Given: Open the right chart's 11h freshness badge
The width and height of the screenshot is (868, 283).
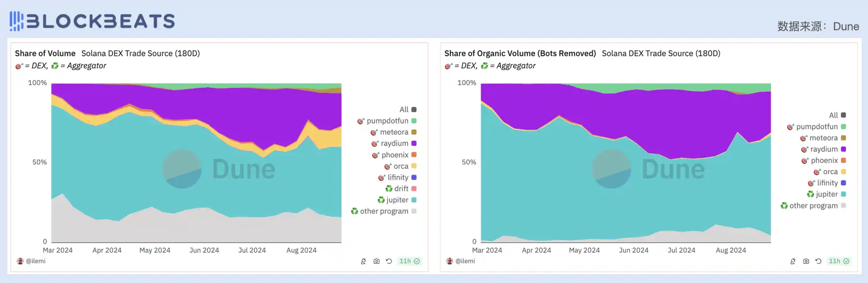Looking at the screenshot, I should coord(839,262).
